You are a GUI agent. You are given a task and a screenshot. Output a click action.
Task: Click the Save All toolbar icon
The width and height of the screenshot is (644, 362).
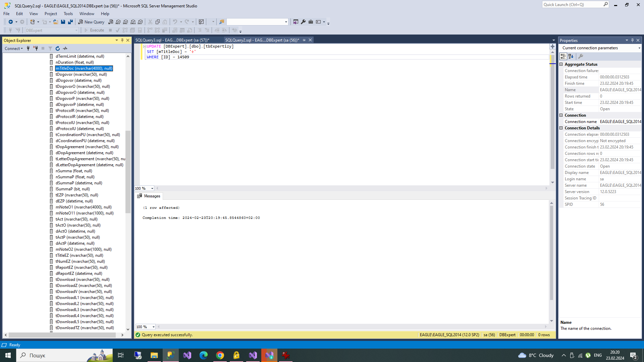click(x=70, y=22)
